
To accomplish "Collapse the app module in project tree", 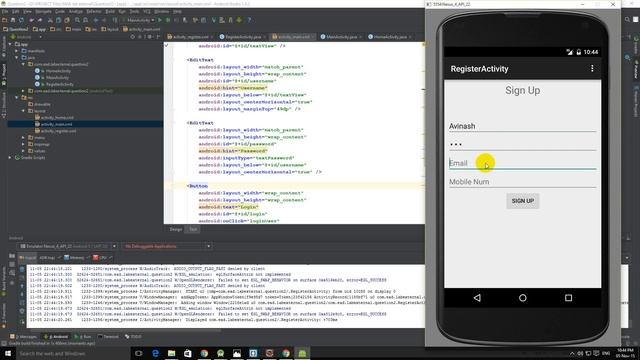I will pyautogui.click(x=10, y=44).
